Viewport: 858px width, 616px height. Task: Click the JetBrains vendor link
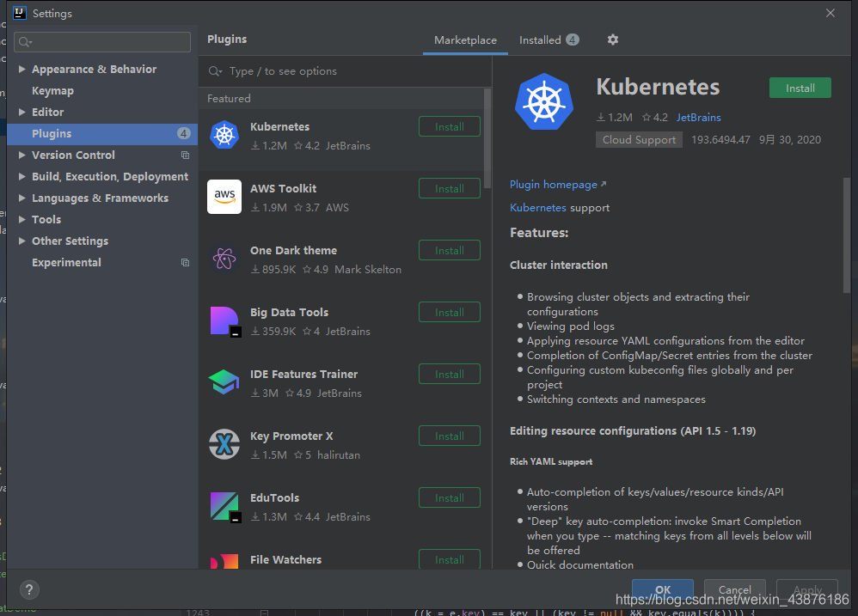(698, 118)
